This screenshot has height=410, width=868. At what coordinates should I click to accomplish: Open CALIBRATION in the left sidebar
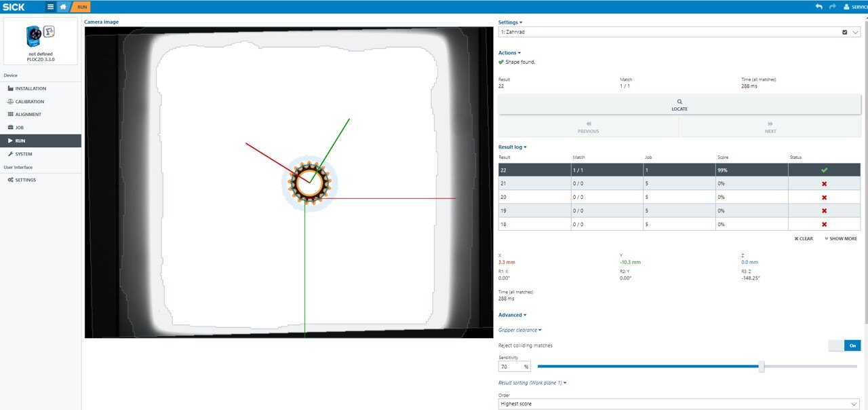coord(29,102)
